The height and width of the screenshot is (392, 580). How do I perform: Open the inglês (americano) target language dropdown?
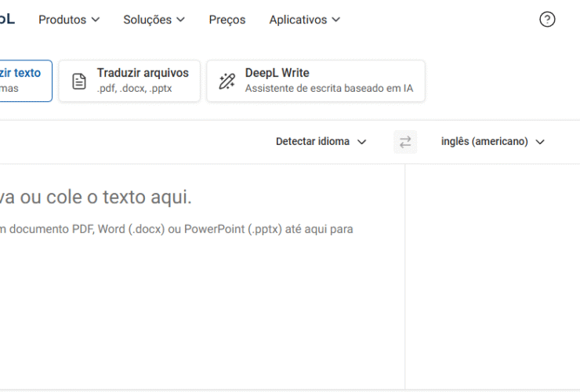[x=493, y=141]
